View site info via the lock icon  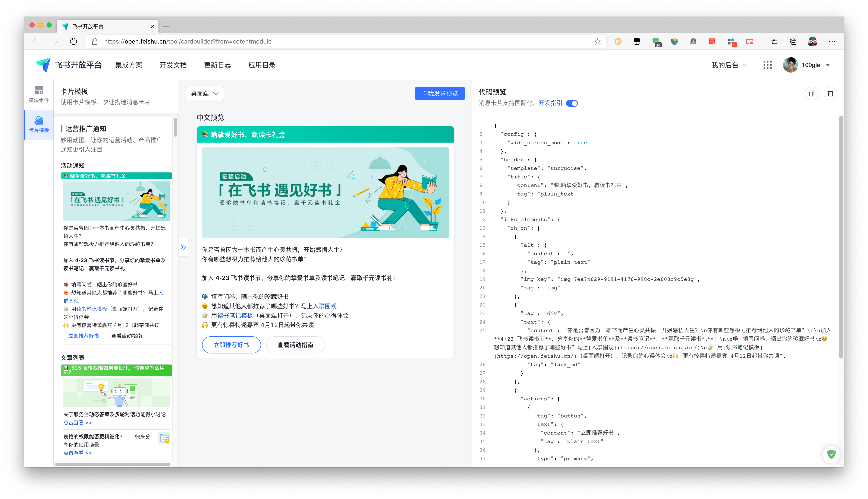click(95, 41)
